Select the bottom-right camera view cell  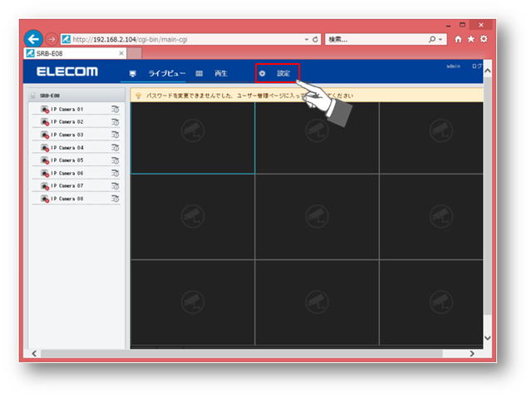[x=431, y=302]
